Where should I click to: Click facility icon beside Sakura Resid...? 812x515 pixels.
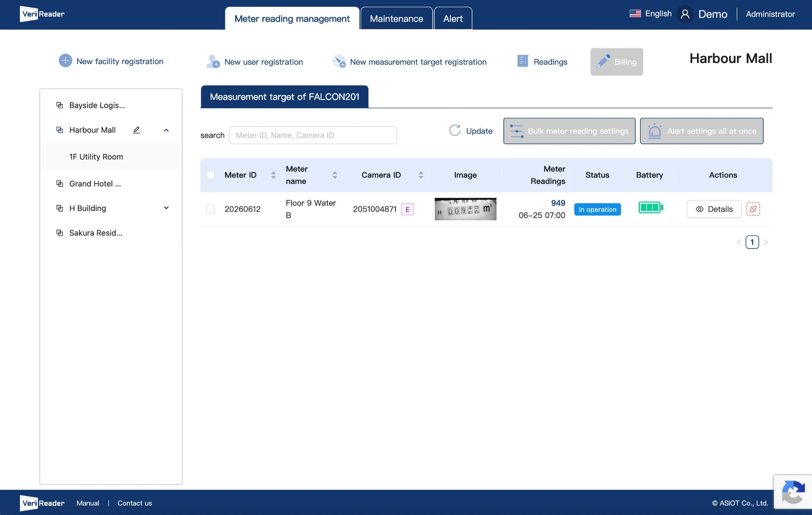click(60, 233)
